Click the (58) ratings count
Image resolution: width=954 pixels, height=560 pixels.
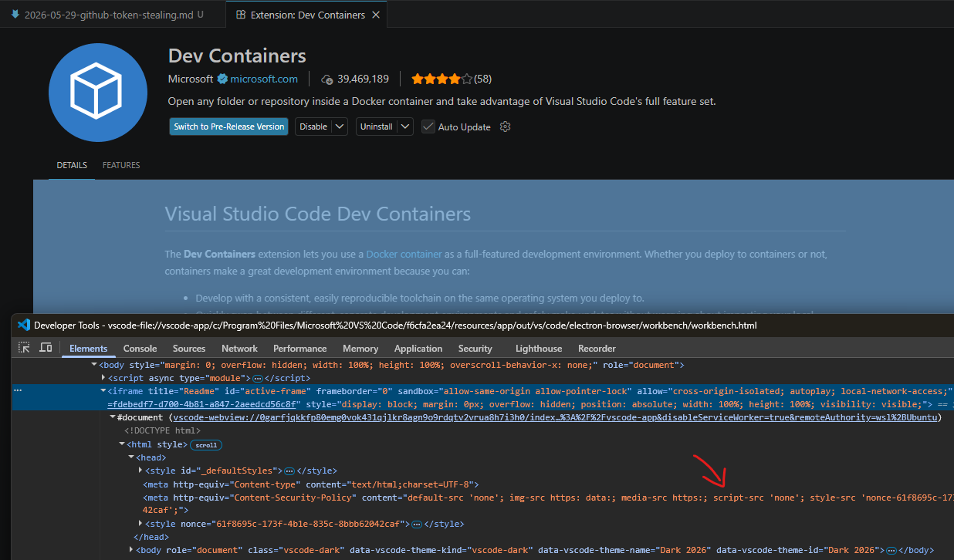(483, 79)
